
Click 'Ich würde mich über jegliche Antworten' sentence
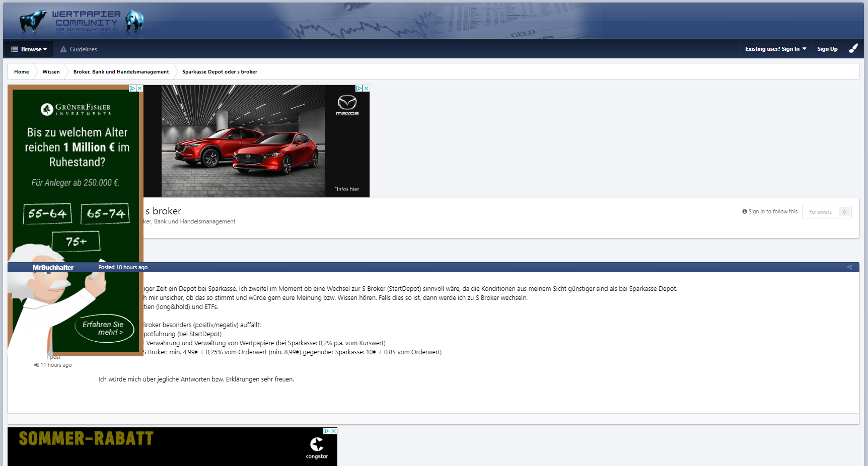pos(196,379)
